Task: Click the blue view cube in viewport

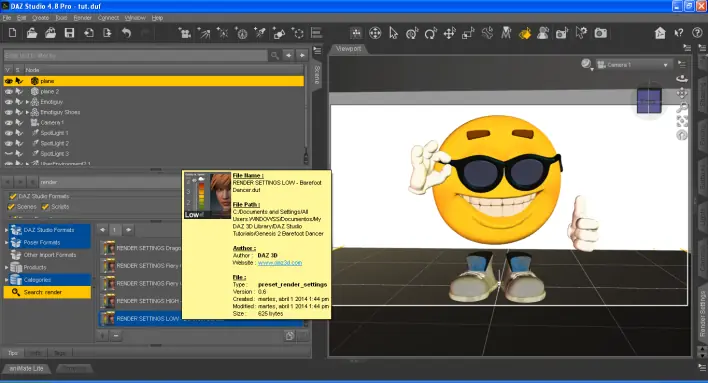Action: coord(649,101)
